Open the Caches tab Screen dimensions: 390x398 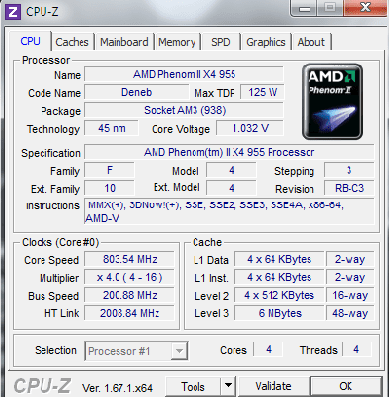72,42
